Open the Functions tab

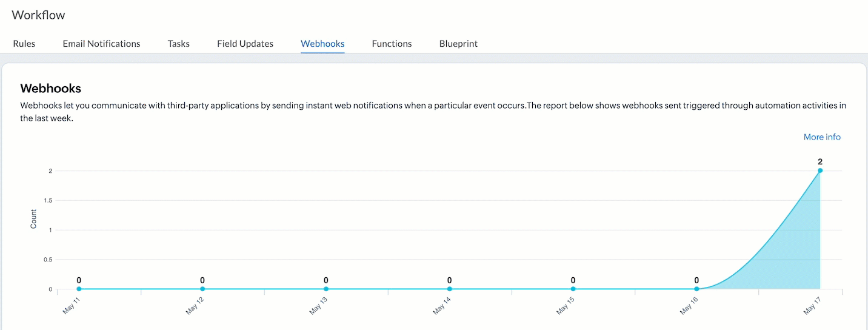[x=392, y=44]
